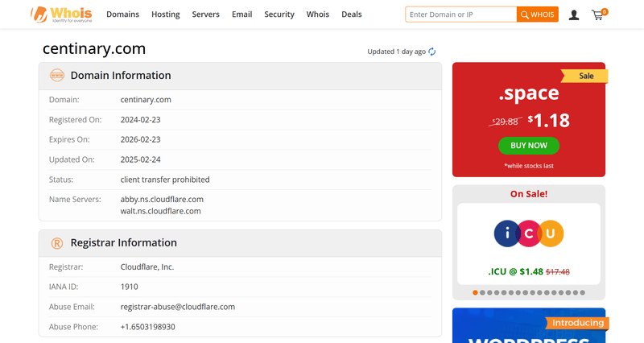Click the Abuse Email: label
The height and width of the screenshot is (343, 644).
pos(72,307)
